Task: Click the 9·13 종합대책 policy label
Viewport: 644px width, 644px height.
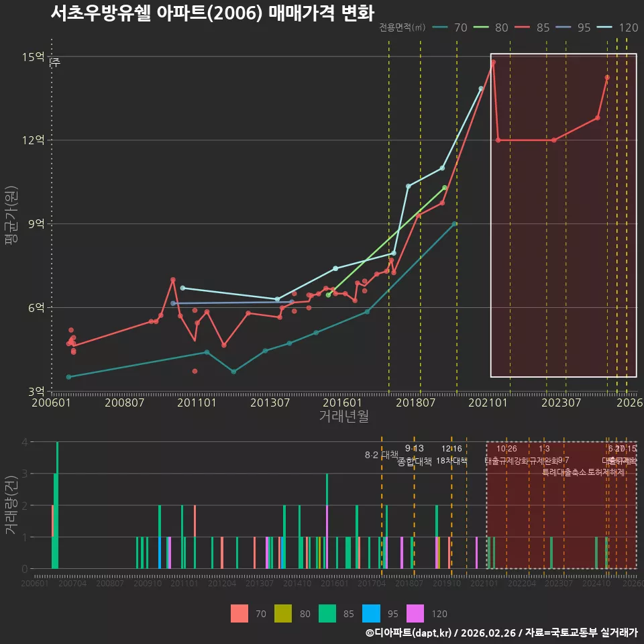Action: pyautogui.click(x=415, y=455)
